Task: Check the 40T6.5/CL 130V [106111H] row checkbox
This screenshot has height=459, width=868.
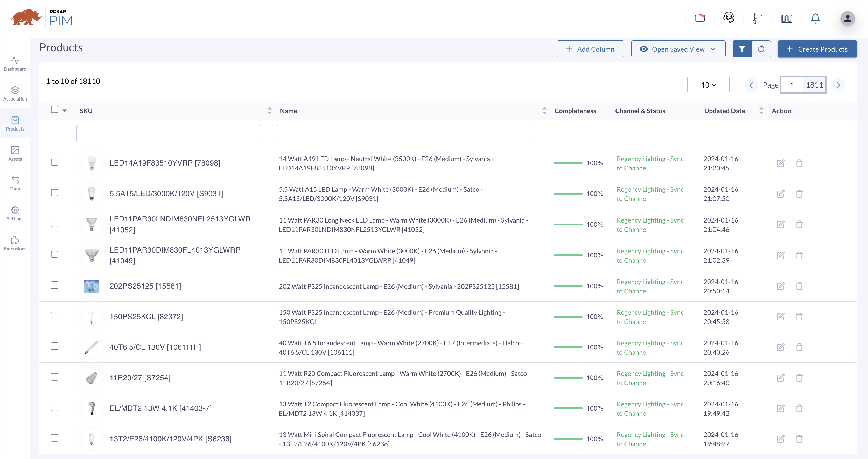Action: pos(55,347)
